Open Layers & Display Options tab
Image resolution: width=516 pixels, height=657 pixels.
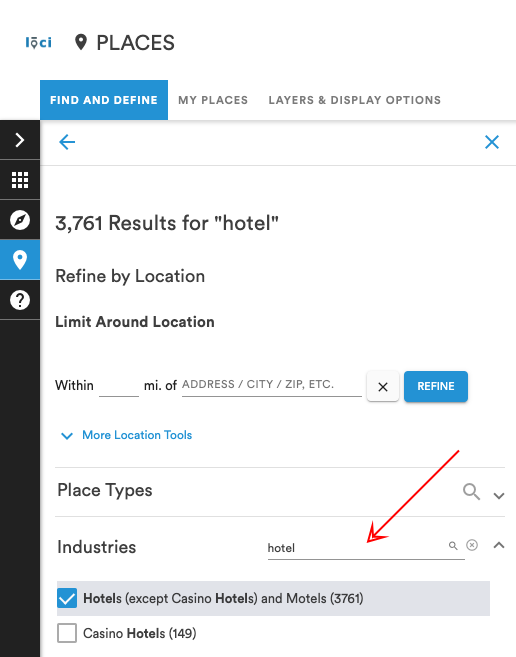[x=355, y=100]
